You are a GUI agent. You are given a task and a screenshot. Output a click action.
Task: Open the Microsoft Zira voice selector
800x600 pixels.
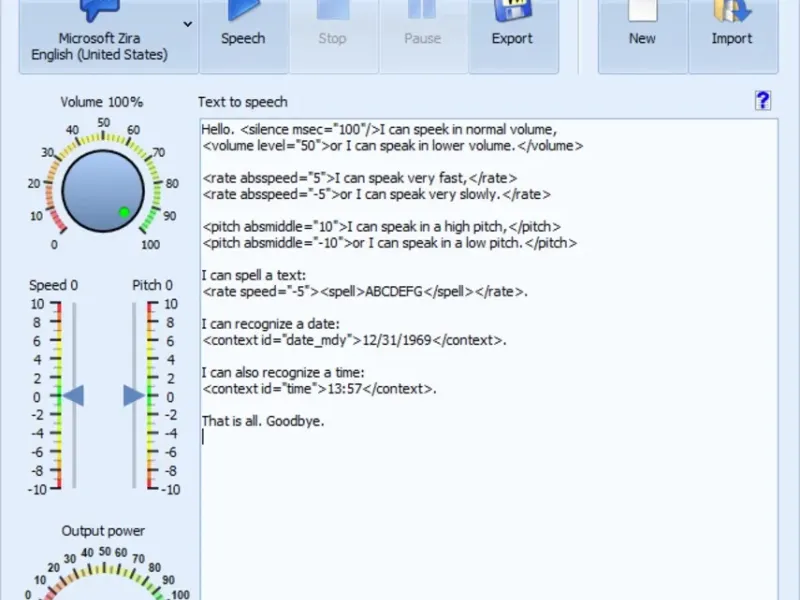pos(109,36)
